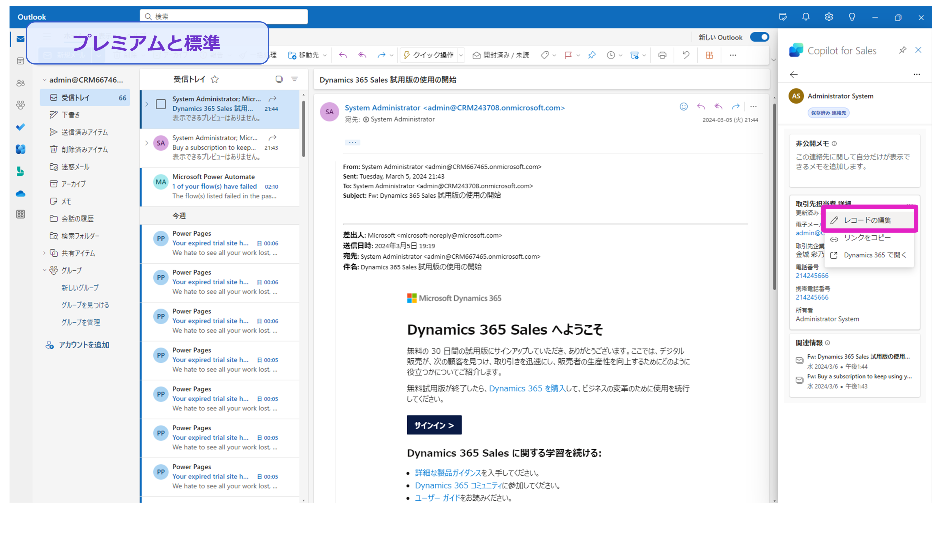Click the サインイン > button
Viewport: 941px width, 560px height.
click(x=434, y=425)
